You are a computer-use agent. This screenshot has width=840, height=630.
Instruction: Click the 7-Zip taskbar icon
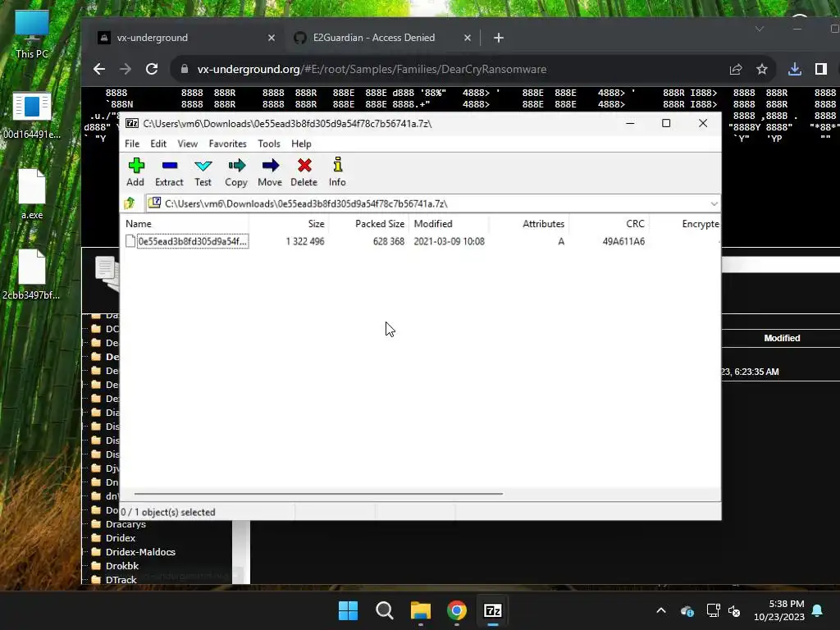pyautogui.click(x=493, y=610)
